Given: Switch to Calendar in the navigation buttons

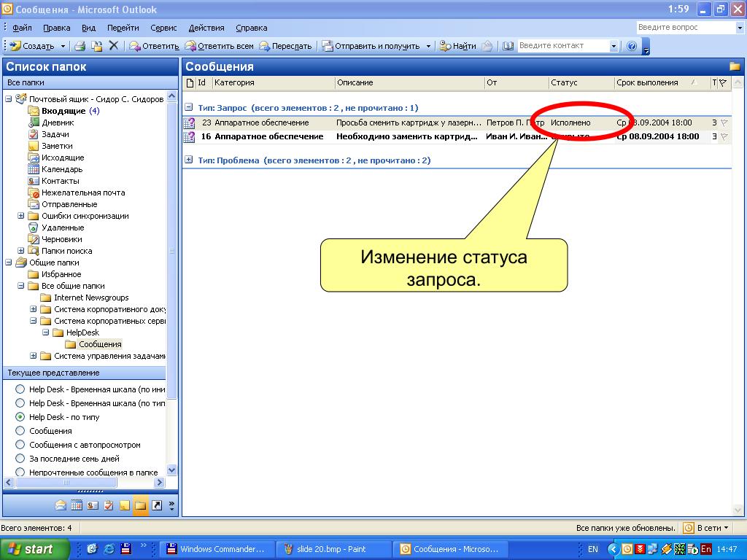Looking at the screenshot, I should click(77, 505).
